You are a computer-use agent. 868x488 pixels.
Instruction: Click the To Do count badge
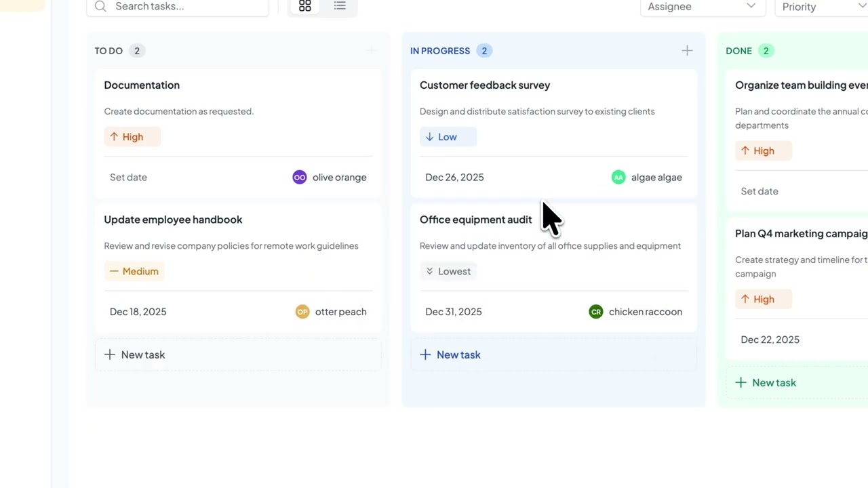(137, 51)
